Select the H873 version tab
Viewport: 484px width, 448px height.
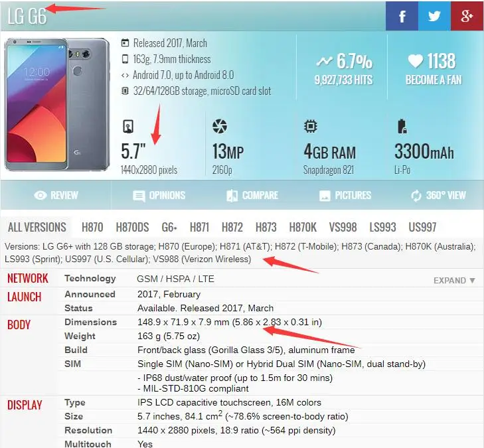click(266, 228)
